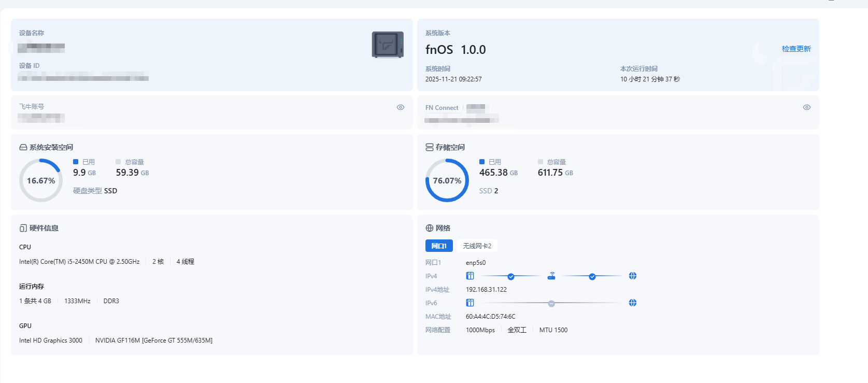
Task: Click the IPv4地址 label
Action: (x=437, y=290)
